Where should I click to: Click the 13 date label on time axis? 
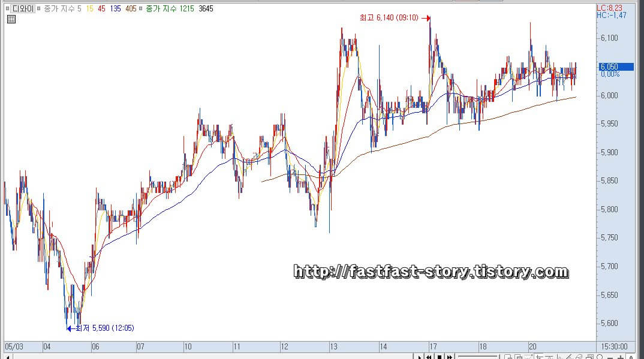[333, 346]
